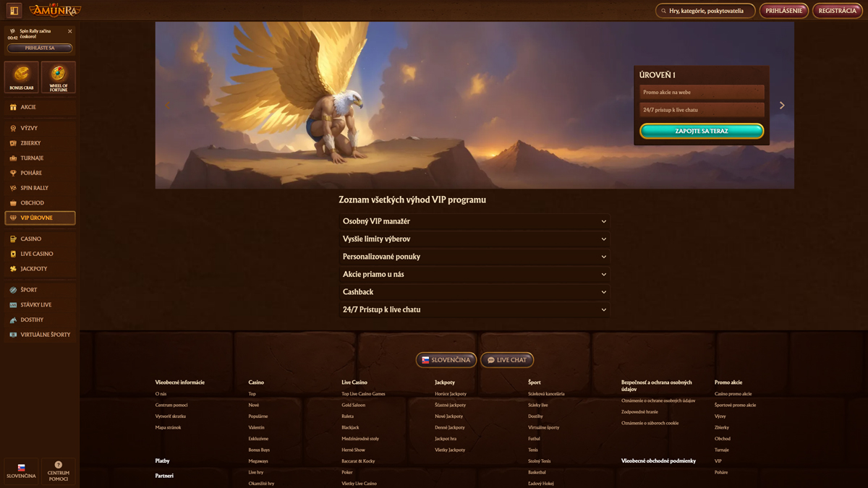Image resolution: width=868 pixels, height=488 pixels.
Task: Go to previous banner slide arrow
Action: pyautogui.click(x=168, y=106)
